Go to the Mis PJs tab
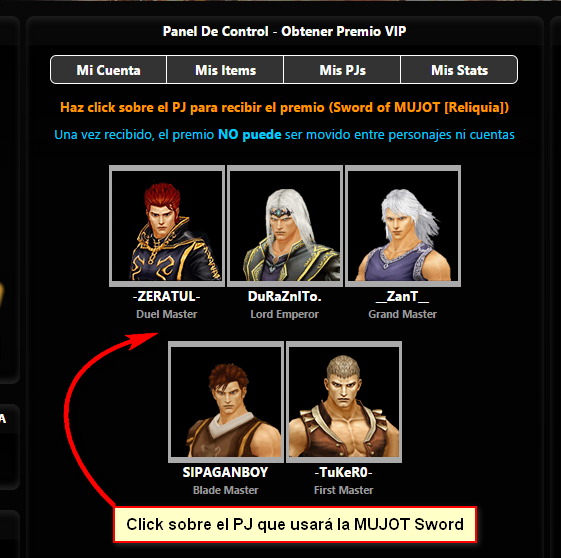Viewport: 561px width, 558px height. tap(342, 70)
